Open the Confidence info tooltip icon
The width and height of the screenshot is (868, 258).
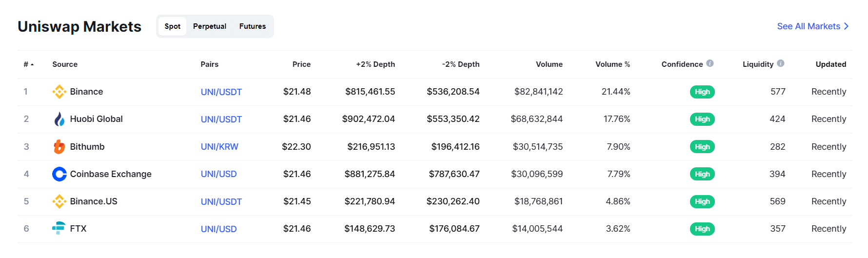710,63
